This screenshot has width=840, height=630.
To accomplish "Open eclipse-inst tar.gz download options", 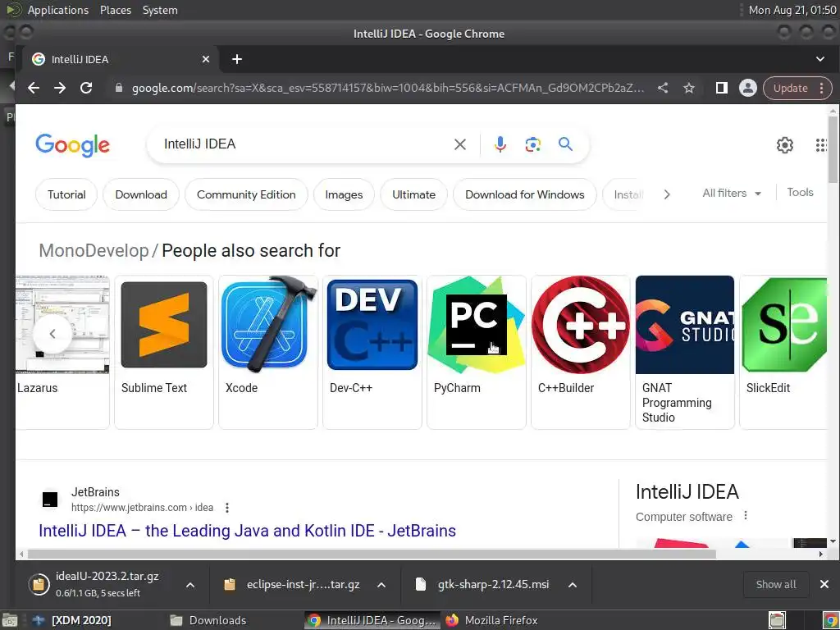I will [381, 584].
